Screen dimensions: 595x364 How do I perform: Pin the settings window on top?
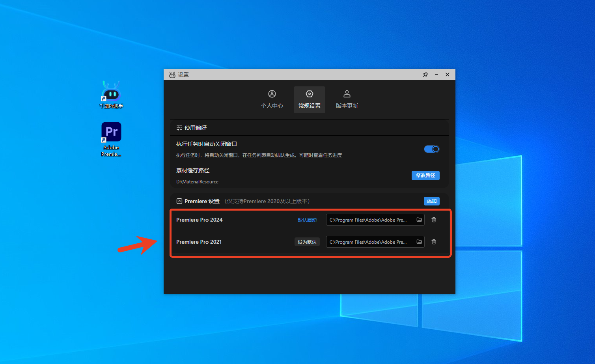(x=425, y=75)
